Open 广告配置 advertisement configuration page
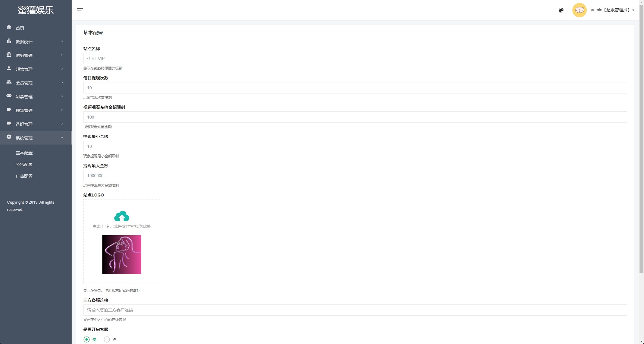Image resolution: width=644 pixels, height=344 pixels. (x=24, y=176)
